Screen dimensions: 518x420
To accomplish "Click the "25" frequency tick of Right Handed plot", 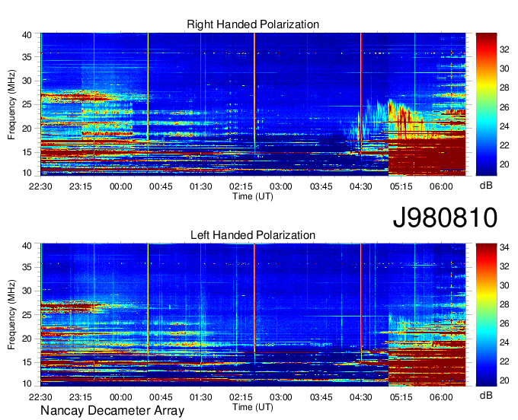I will click(27, 105).
